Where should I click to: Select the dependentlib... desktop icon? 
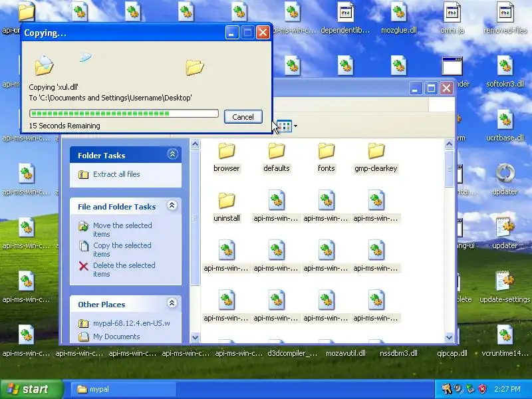coord(345,18)
